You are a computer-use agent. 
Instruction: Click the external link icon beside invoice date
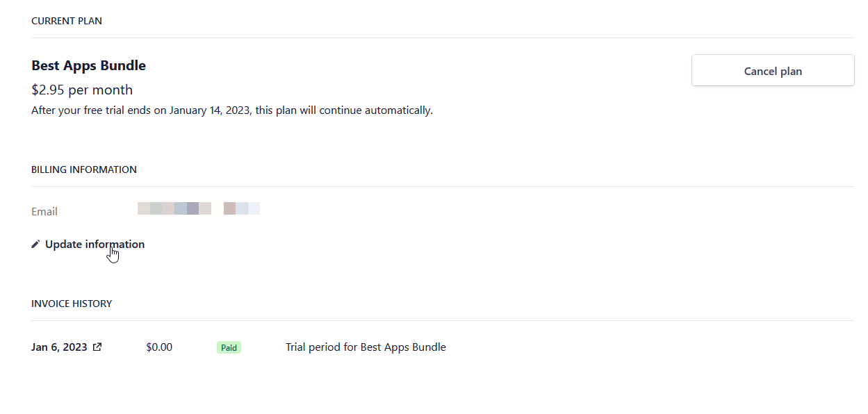coord(97,347)
